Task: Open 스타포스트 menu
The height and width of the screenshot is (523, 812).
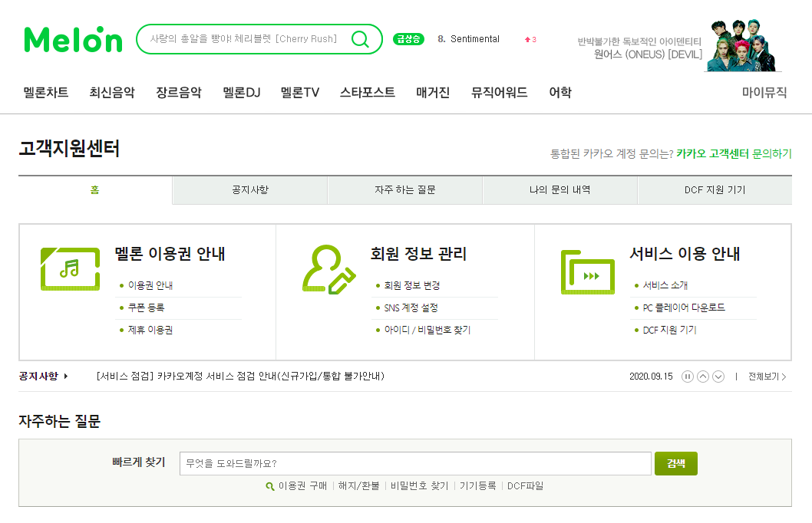Action: [x=367, y=93]
